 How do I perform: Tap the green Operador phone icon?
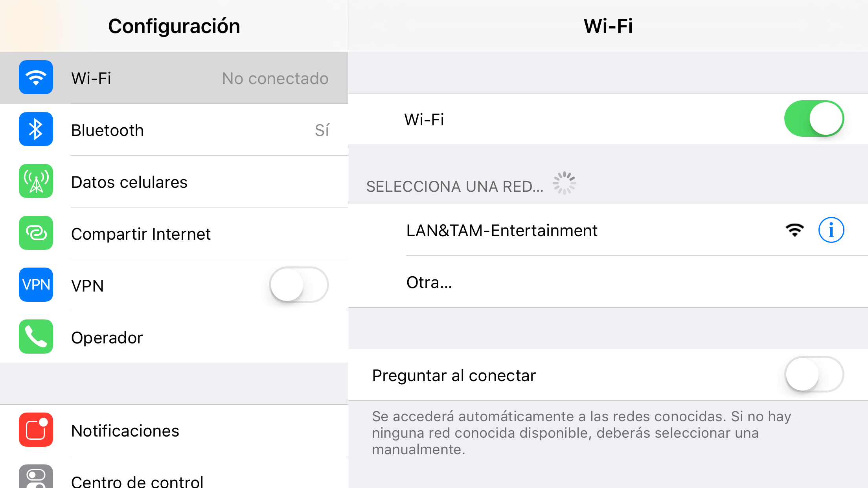point(36,337)
